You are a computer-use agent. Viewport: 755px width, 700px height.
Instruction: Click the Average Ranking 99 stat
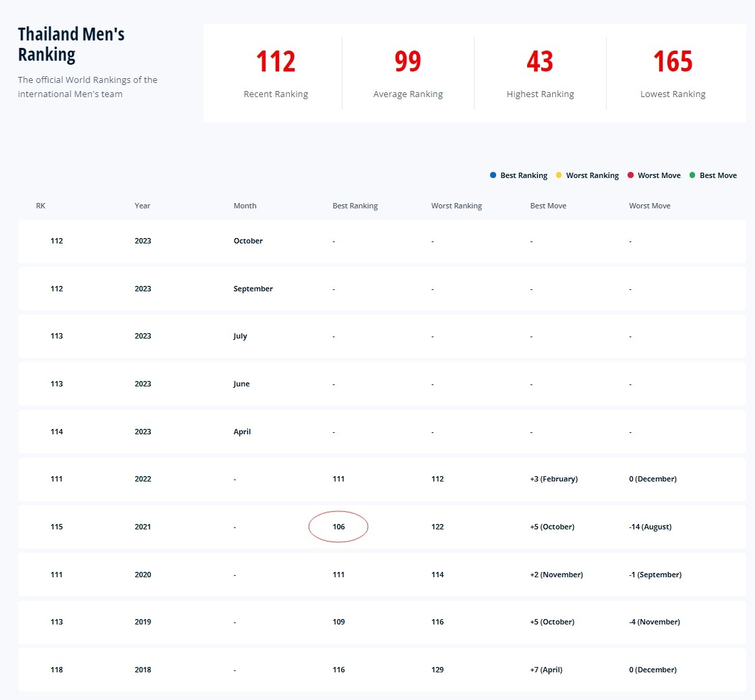pyautogui.click(x=408, y=62)
